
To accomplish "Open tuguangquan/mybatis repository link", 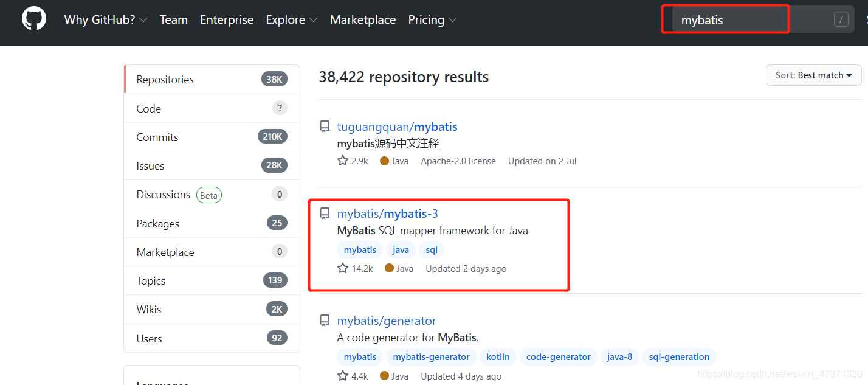I will click(397, 127).
